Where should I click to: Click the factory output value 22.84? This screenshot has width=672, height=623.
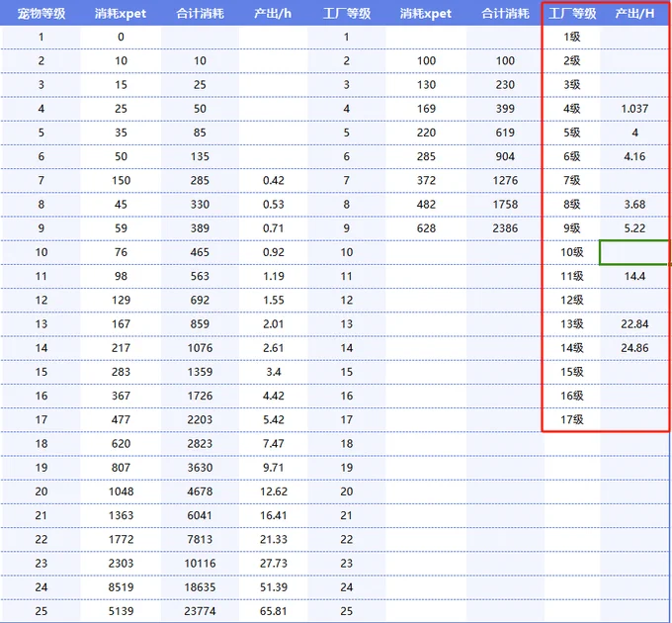point(634,323)
